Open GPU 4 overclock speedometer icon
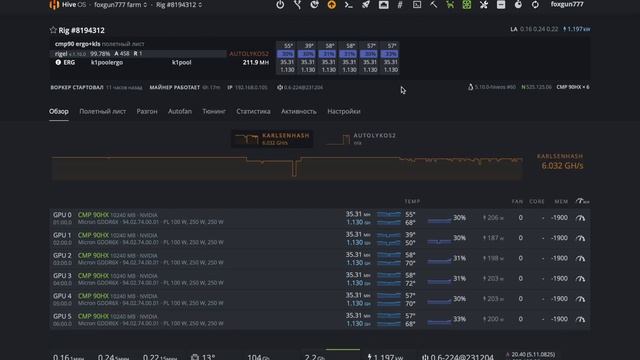The image size is (640, 360). coord(580,299)
